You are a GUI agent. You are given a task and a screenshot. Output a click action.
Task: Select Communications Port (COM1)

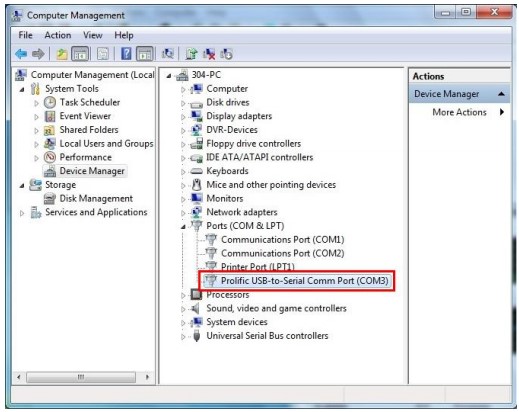[x=282, y=240]
